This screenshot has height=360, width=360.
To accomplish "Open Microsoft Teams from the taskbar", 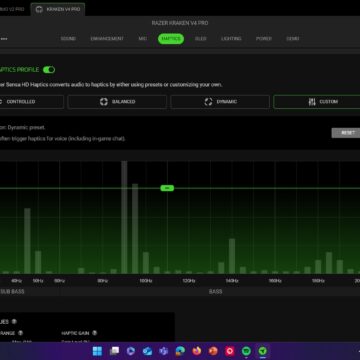I will coord(164,351).
